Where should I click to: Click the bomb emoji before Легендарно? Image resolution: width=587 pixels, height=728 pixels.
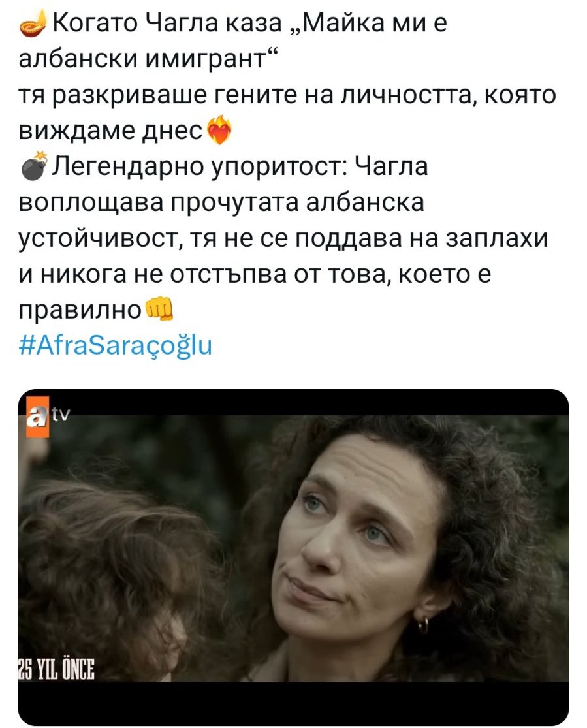click(x=35, y=166)
